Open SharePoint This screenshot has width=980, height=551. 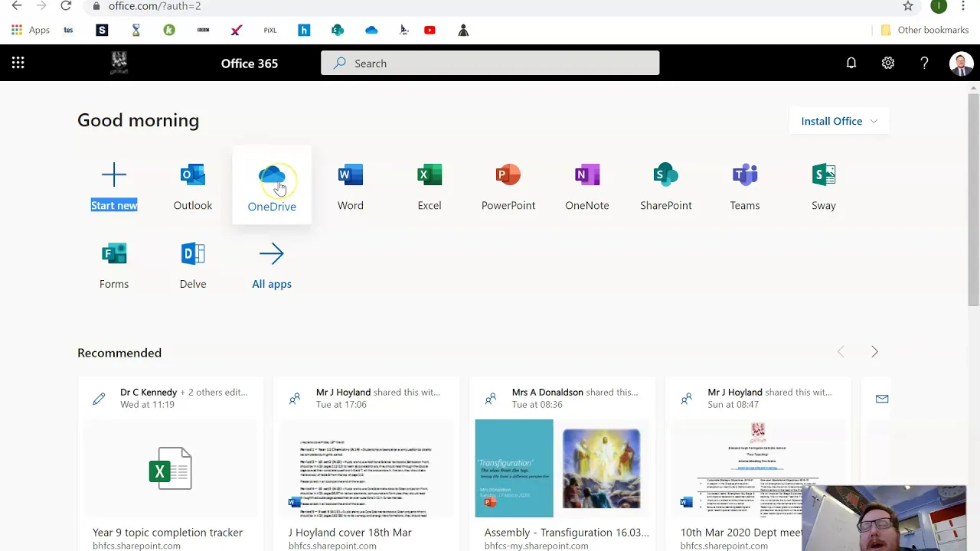[x=666, y=187]
